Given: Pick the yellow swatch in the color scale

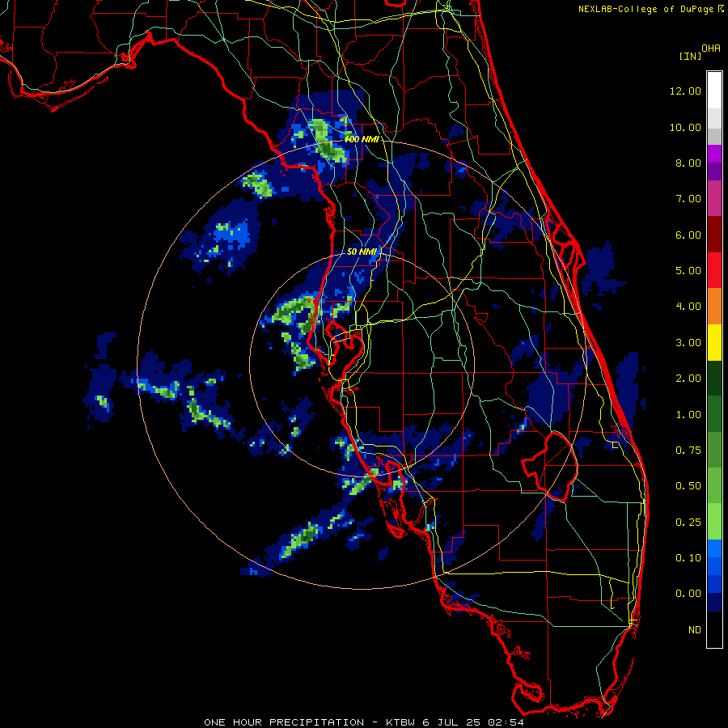Looking at the screenshot, I should tap(714, 343).
